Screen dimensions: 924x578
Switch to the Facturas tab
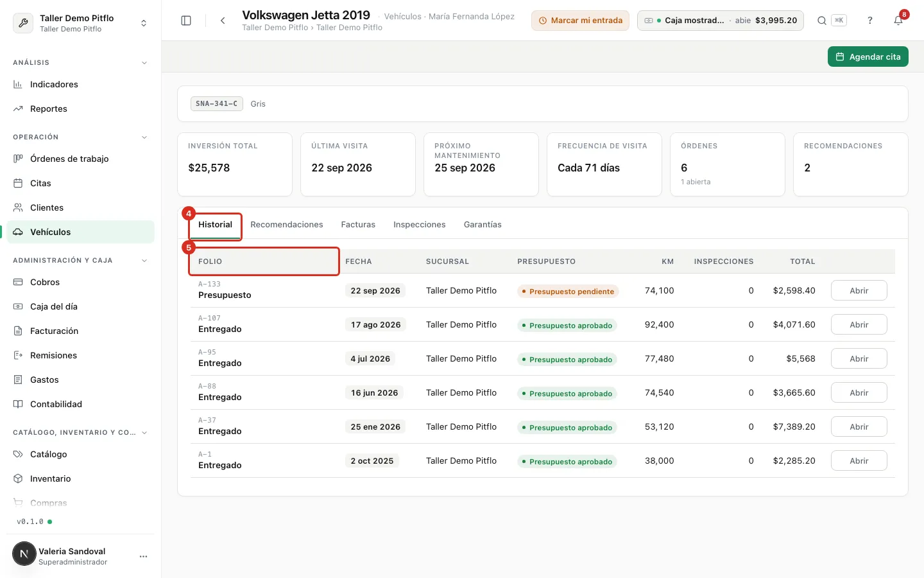(x=358, y=225)
